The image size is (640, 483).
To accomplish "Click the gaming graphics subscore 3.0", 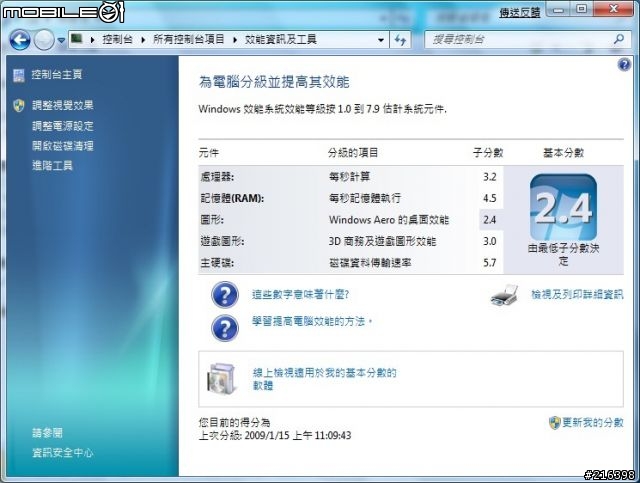I will [490, 241].
